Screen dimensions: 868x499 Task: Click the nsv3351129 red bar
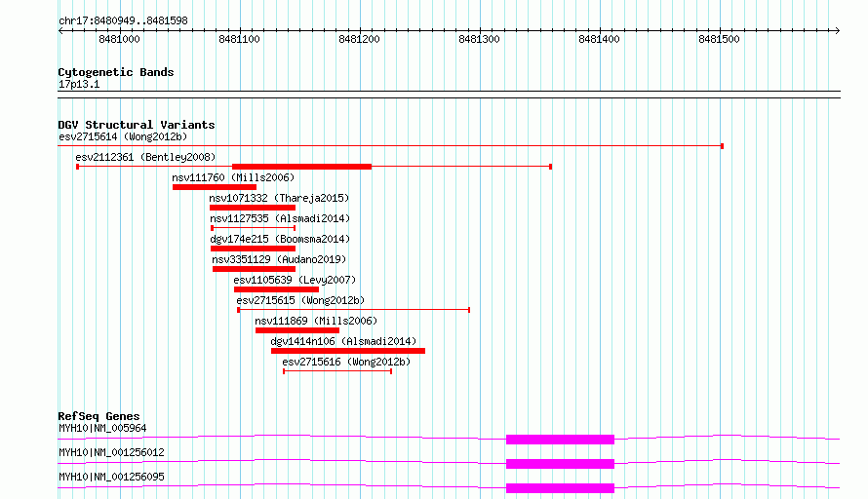click(x=255, y=269)
